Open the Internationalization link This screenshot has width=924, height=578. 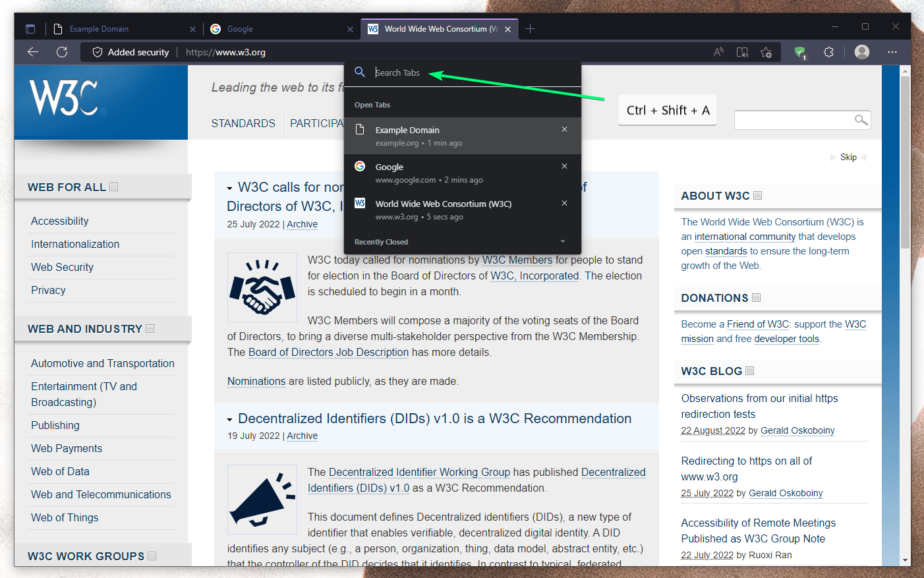(x=75, y=244)
